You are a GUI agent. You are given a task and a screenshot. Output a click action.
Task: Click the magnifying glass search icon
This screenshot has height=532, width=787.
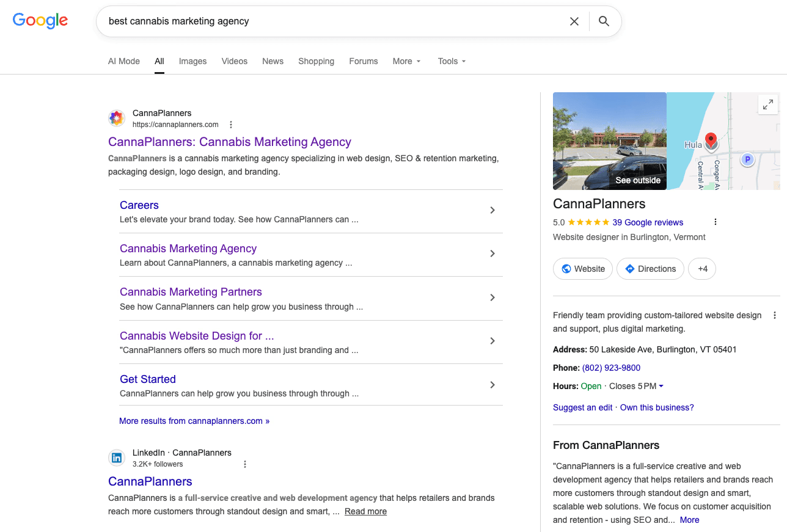coord(604,21)
